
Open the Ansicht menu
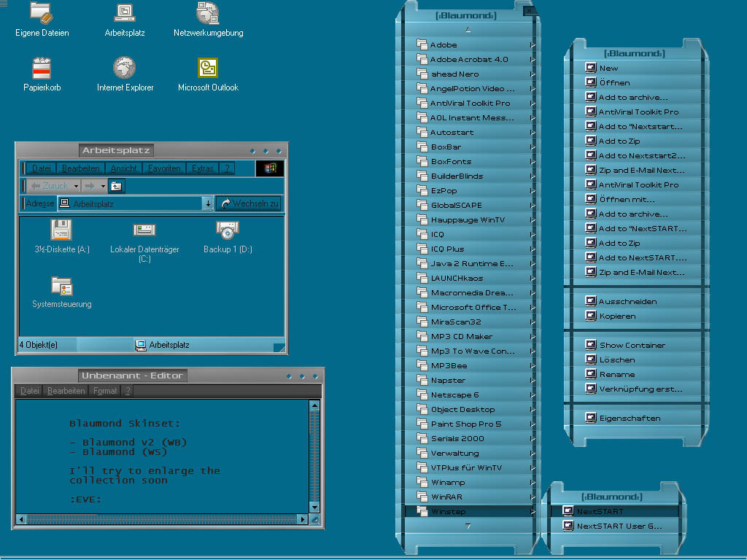(x=123, y=168)
